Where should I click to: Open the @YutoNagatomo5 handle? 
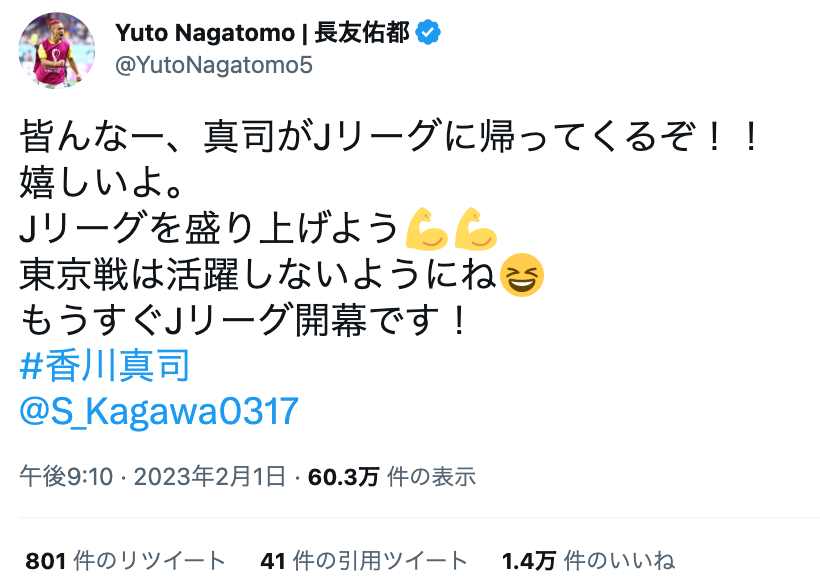[214, 65]
